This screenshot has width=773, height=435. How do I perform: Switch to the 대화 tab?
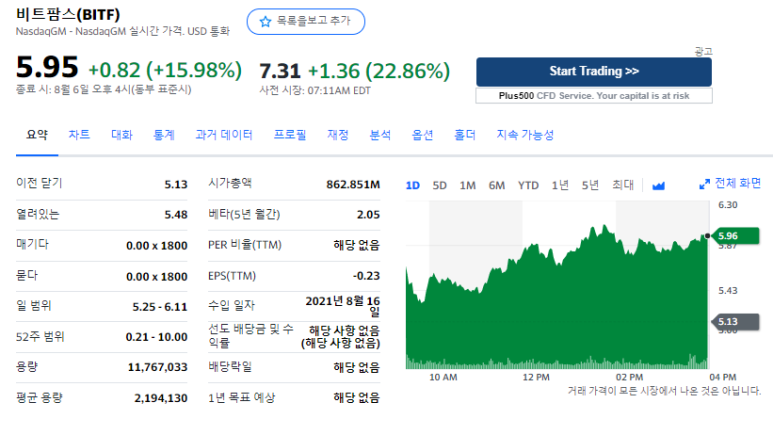[122, 135]
